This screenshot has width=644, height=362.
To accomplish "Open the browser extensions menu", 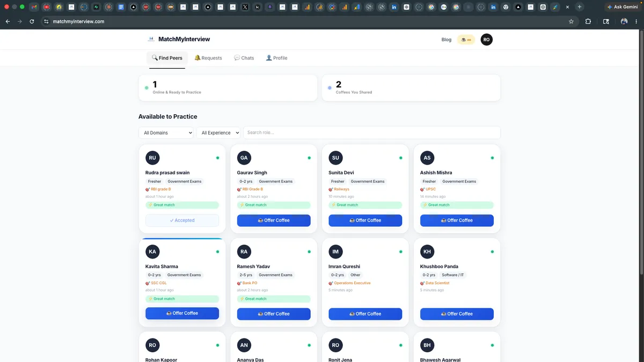I will (588, 21).
